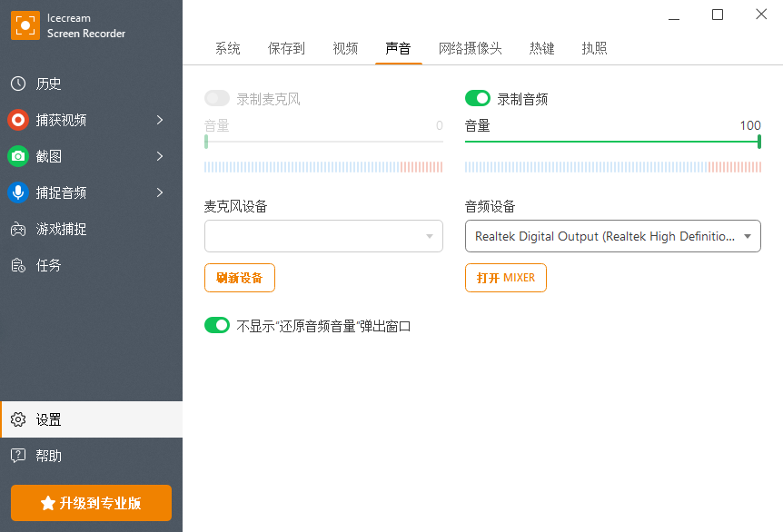783x532 pixels.
Task: Click the audio volume slider track
Action: [x=612, y=142]
